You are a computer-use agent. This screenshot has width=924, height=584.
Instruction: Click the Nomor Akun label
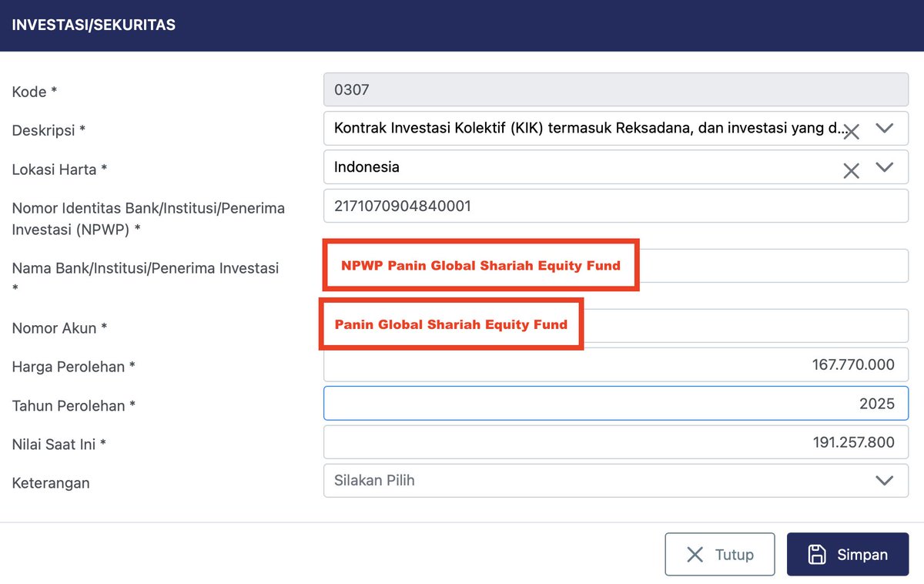point(59,328)
